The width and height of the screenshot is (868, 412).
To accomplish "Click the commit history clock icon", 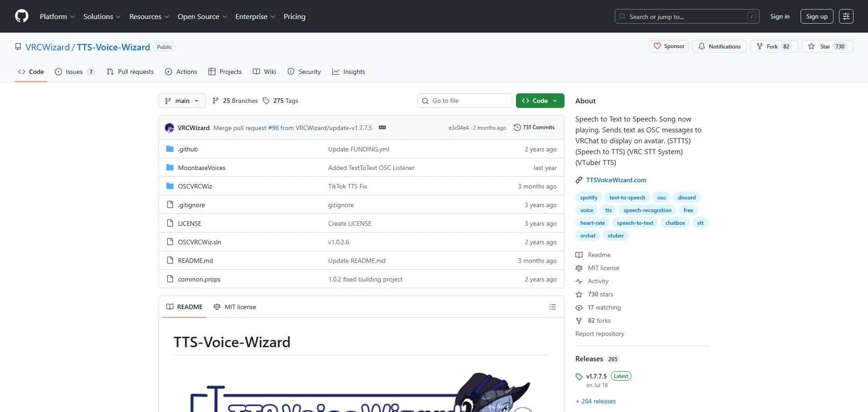I will click(517, 127).
